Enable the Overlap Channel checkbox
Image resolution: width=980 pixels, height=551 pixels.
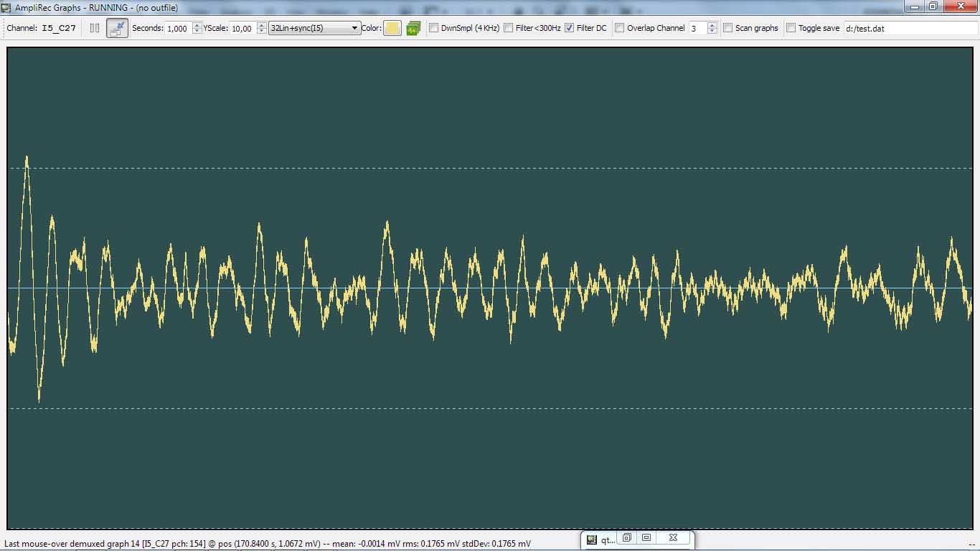click(619, 28)
